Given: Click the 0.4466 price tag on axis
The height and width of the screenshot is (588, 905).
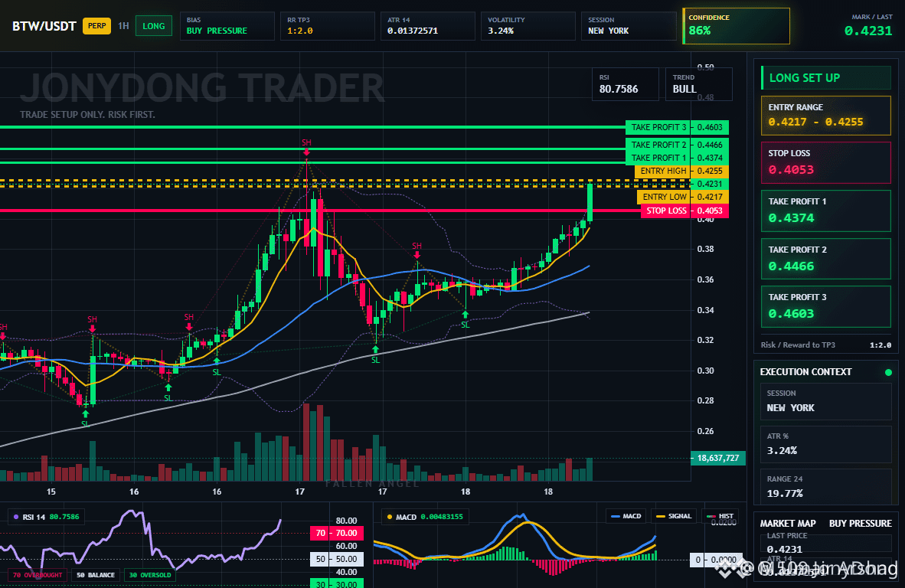Looking at the screenshot, I should tap(710, 145).
